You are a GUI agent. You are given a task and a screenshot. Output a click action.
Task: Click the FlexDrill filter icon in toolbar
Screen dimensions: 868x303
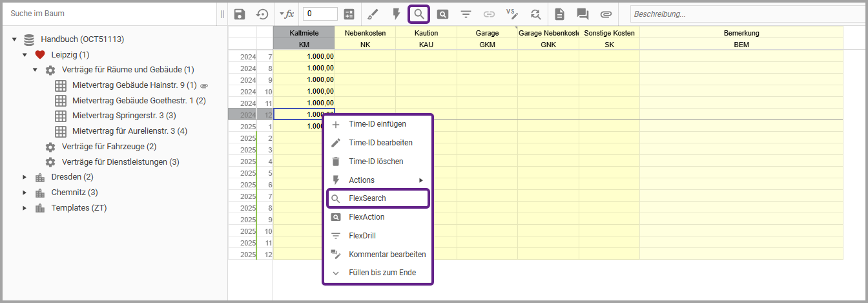[x=466, y=14]
